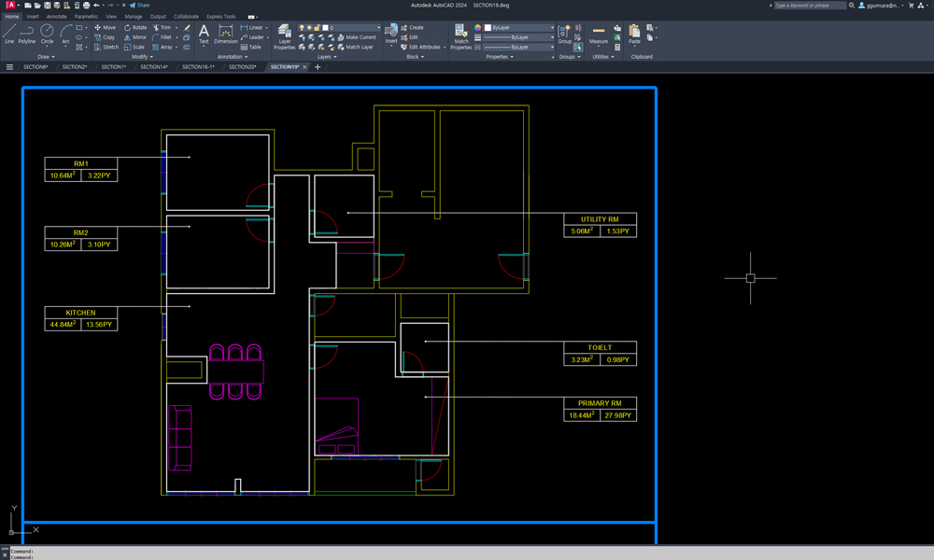Image resolution: width=934 pixels, height=560 pixels.
Task: Click the Share button
Action: tap(140, 6)
